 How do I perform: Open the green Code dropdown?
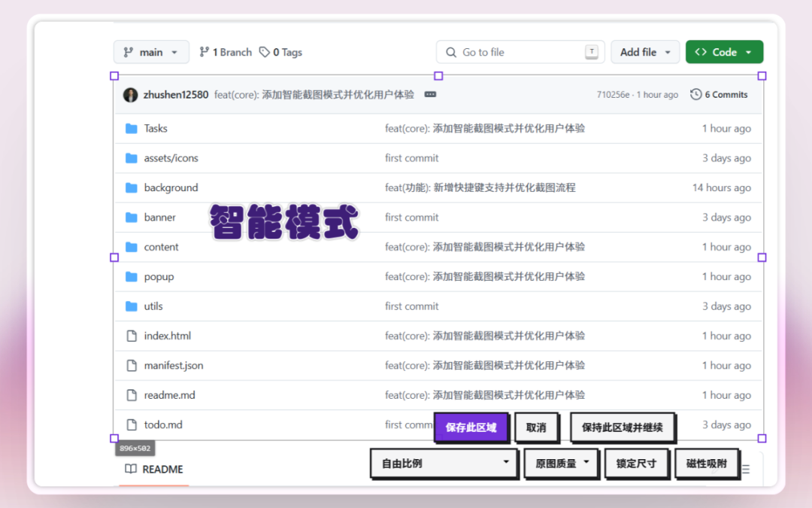click(x=725, y=53)
